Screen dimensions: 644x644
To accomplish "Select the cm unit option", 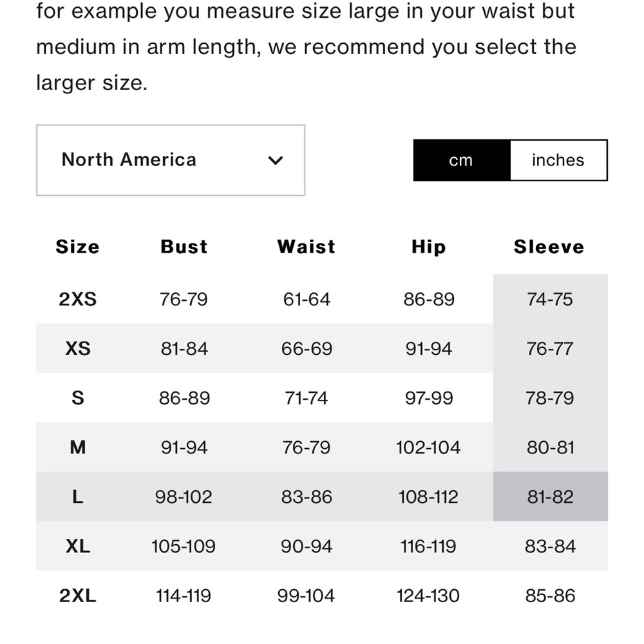I will point(461,160).
